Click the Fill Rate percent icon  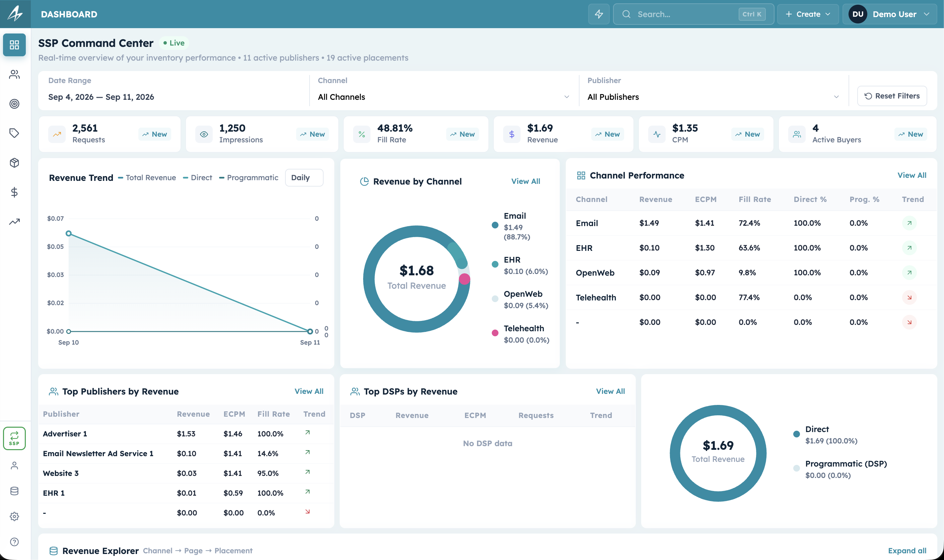click(x=361, y=134)
